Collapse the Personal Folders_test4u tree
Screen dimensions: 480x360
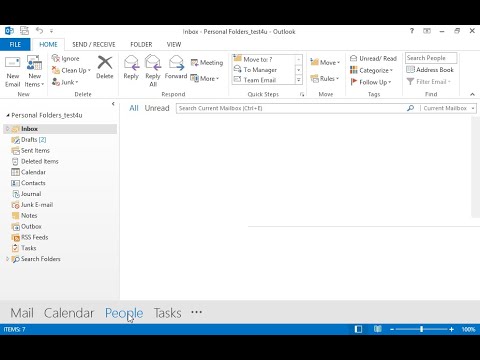(8, 115)
